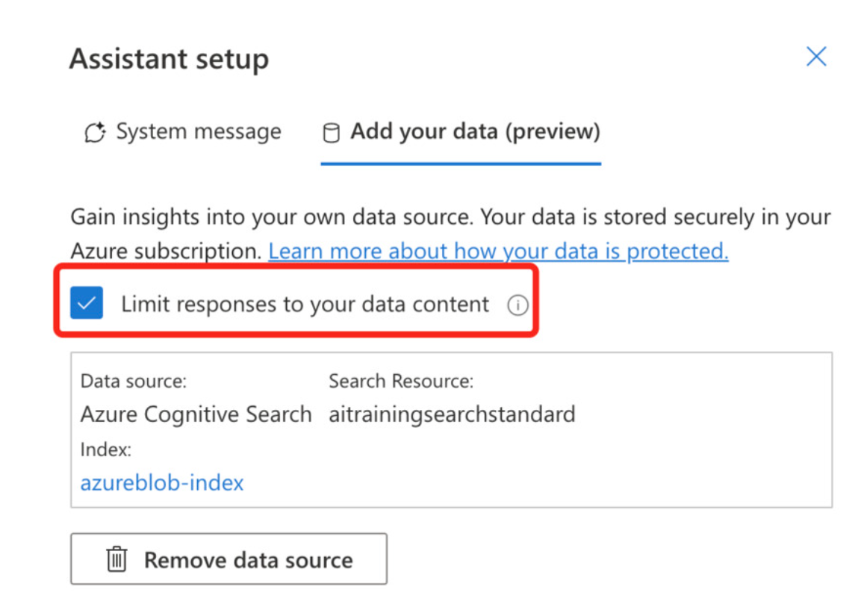Click the Data source: field label
Viewport: 867px width, 616px height.
point(134,381)
